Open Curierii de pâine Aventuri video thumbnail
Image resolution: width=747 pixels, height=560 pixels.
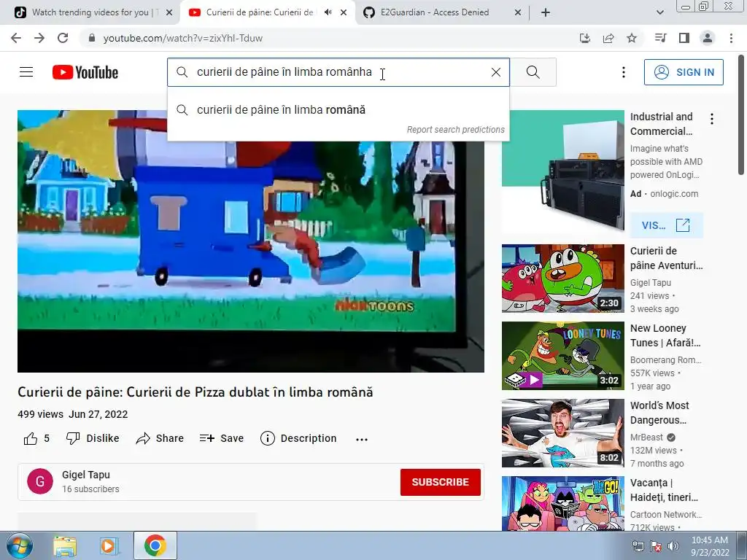click(562, 279)
